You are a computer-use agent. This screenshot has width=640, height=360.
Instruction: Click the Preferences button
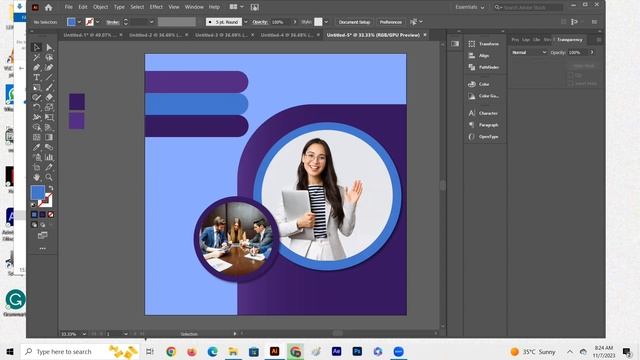click(x=391, y=22)
